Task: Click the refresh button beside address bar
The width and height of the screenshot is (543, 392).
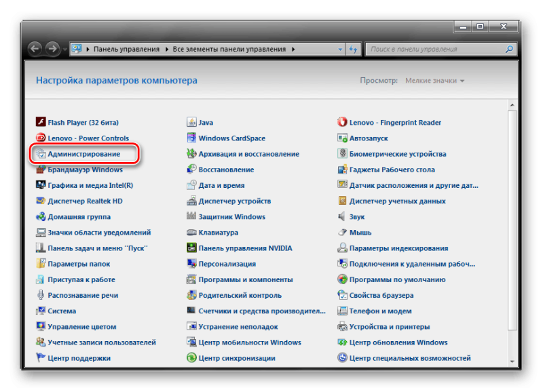Action: (354, 50)
